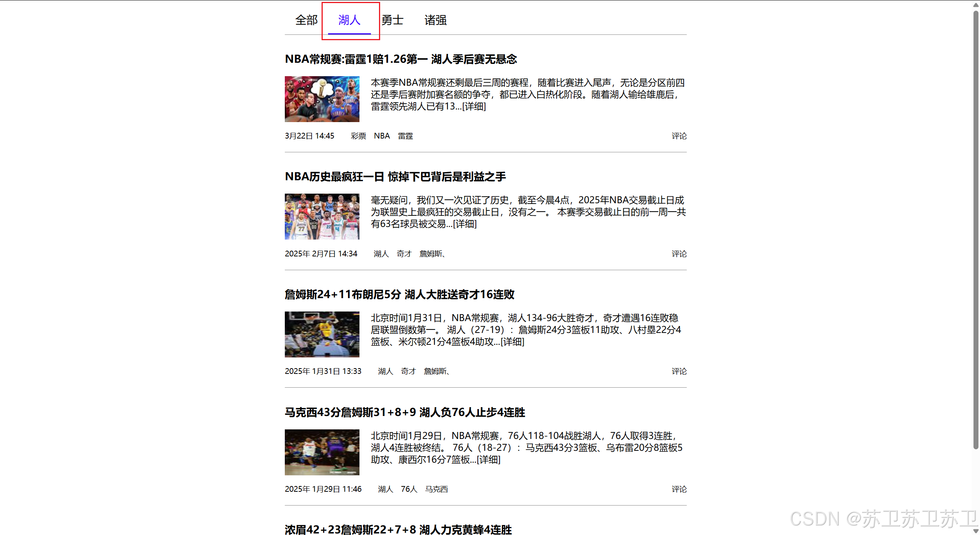Click thumbnail of the 湖人负76人 article
Screen dimensions: 980x535
click(322, 452)
